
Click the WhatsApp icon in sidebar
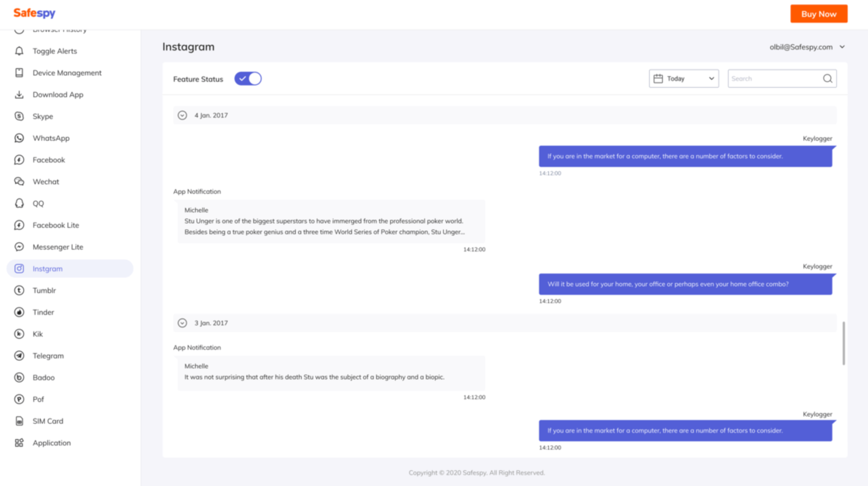point(19,138)
